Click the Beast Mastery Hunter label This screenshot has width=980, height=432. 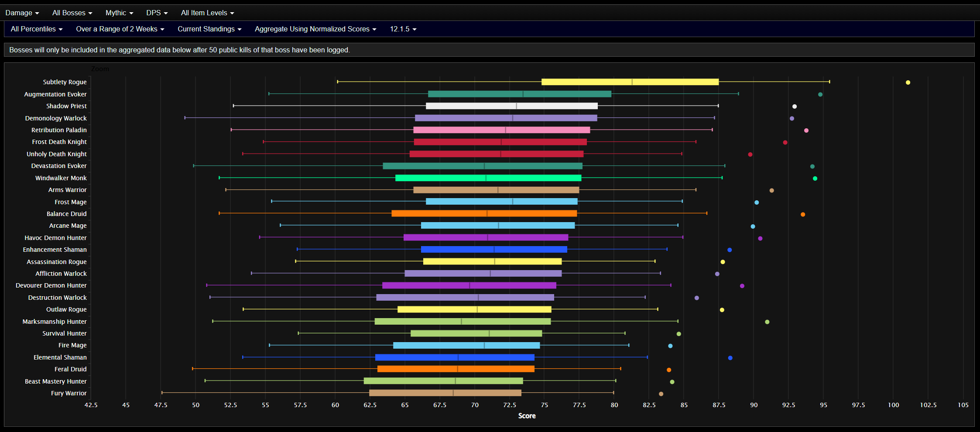(56, 381)
